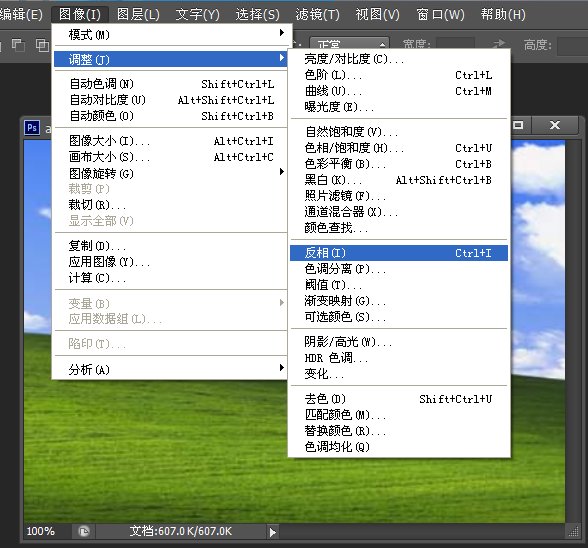The width and height of the screenshot is (588, 548).
Task: Maximize the document window
Action: click(x=519, y=125)
